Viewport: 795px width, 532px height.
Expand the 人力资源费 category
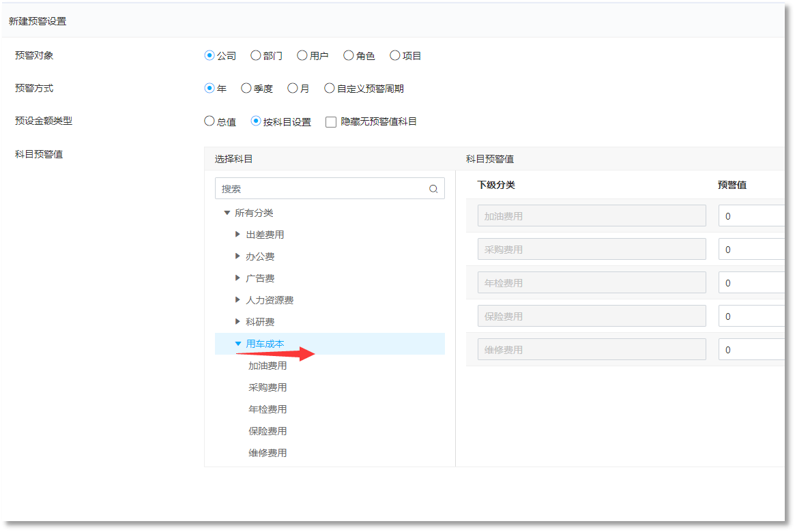[x=237, y=300]
